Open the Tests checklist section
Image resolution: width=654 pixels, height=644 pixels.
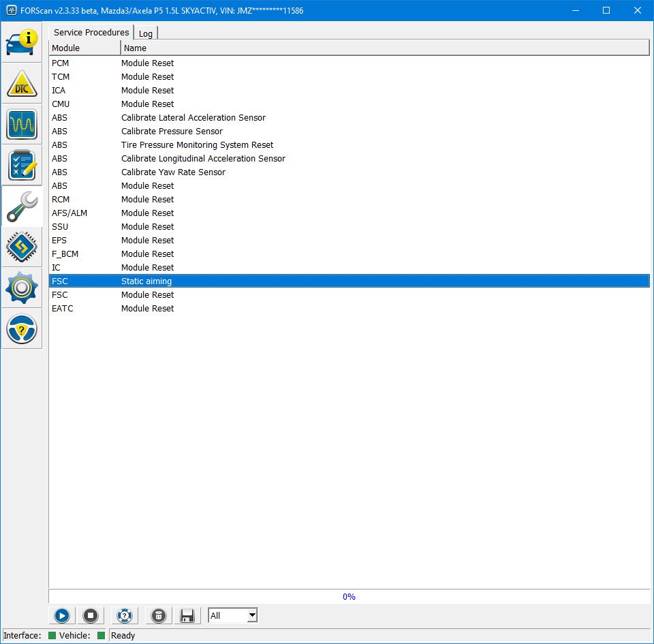point(22,165)
